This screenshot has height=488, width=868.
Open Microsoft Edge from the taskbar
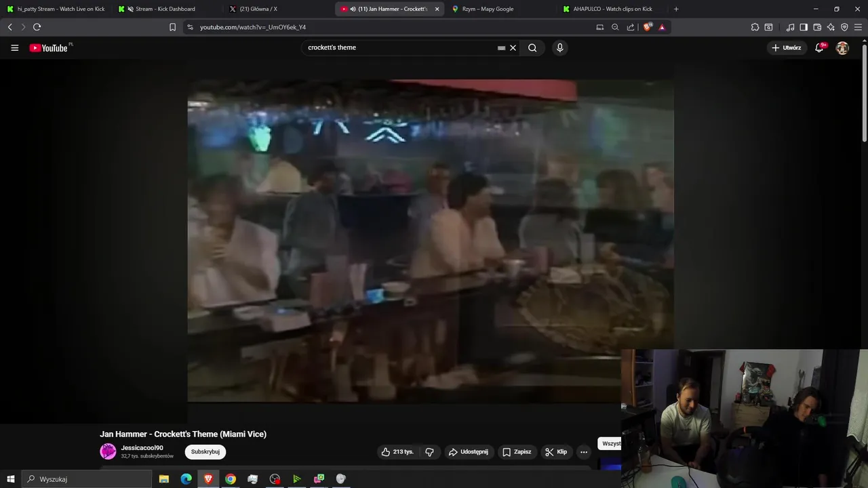(186, 479)
